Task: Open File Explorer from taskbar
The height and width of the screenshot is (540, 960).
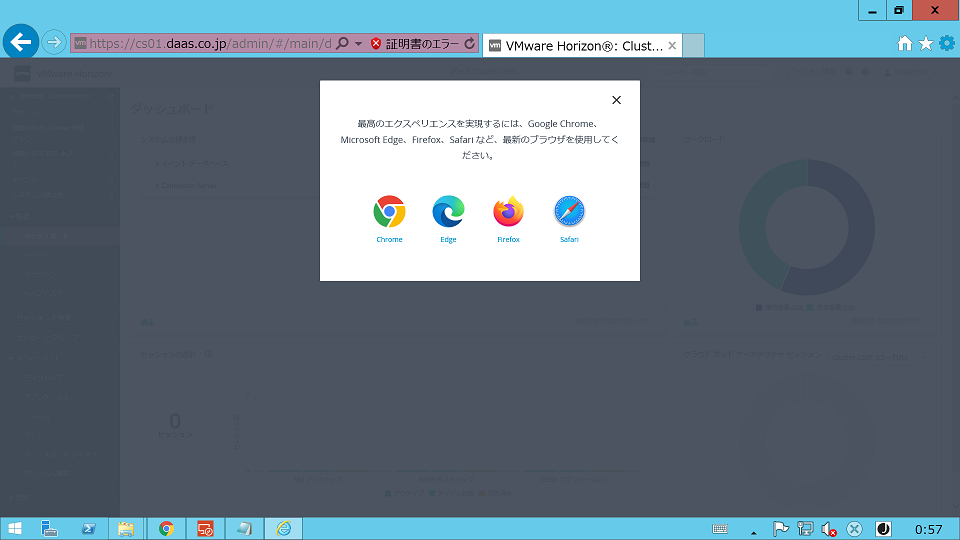Action: [126, 528]
